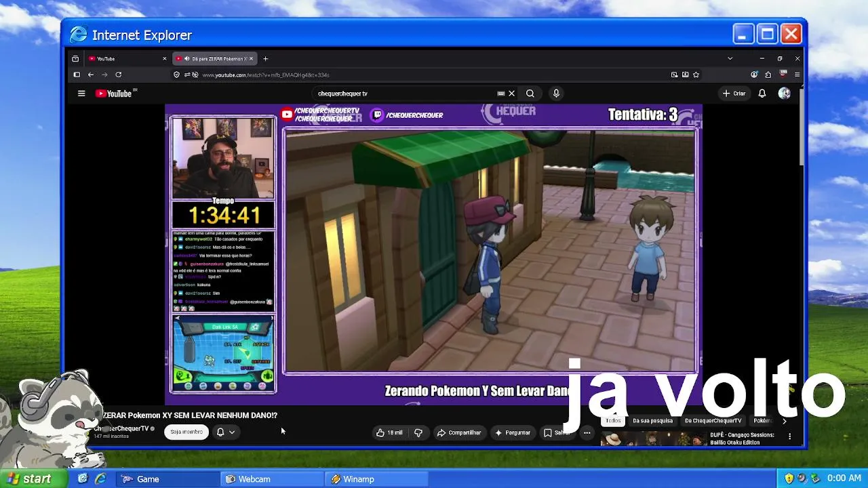Click the Perguntar button
This screenshot has height=488, width=868.
pyautogui.click(x=513, y=432)
